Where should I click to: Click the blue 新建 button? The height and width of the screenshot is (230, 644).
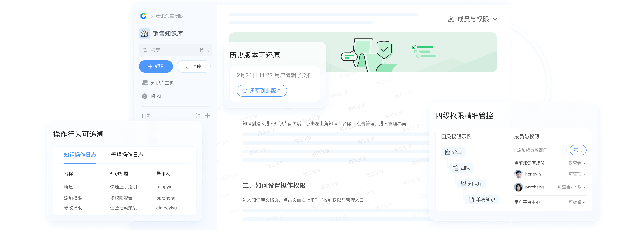click(156, 66)
